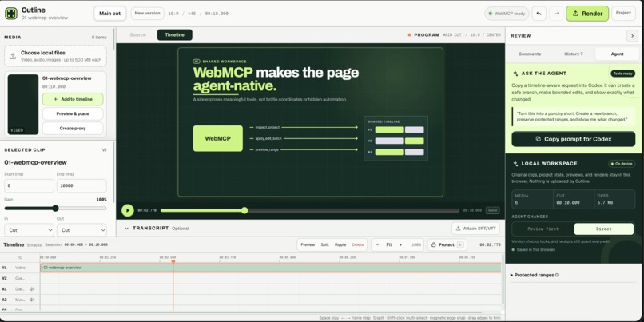Mute the A1 dialogue track speaker

coord(32,289)
